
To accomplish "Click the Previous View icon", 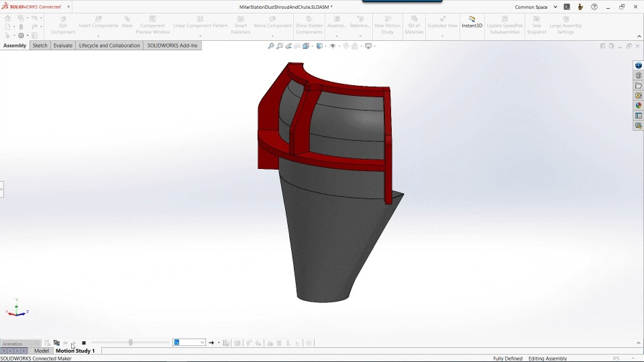I will tap(288, 46).
